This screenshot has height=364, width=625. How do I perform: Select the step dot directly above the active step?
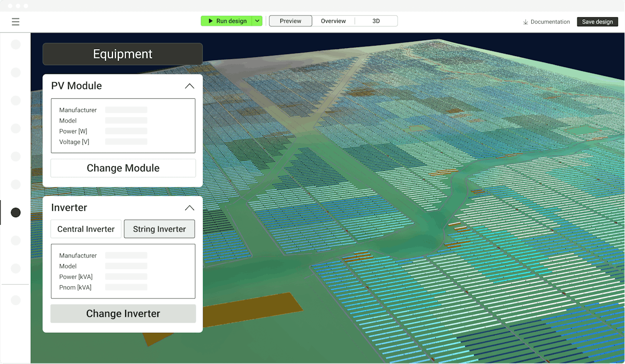tap(15, 184)
